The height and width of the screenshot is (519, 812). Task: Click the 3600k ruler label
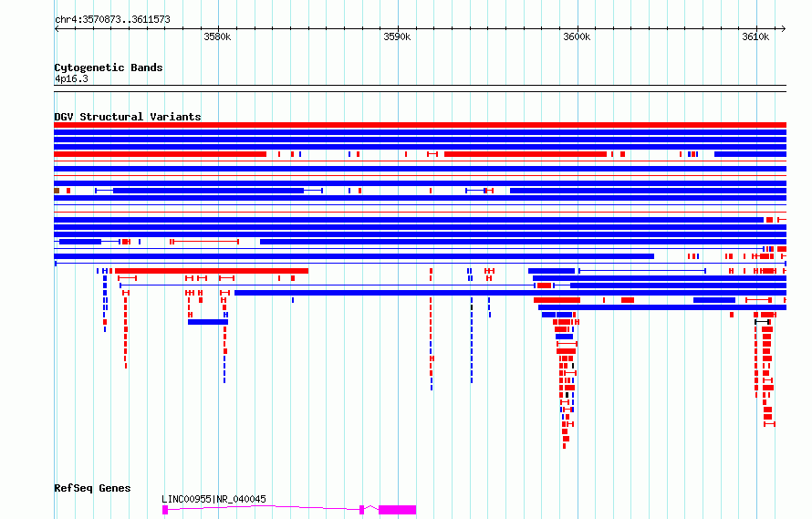click(577, 36)
